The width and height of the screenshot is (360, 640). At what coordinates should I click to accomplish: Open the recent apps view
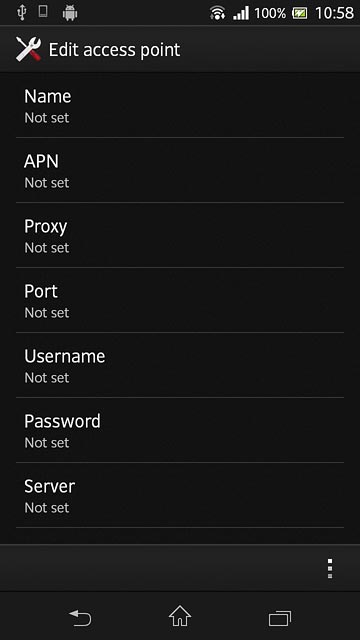(x=280, y=618)
